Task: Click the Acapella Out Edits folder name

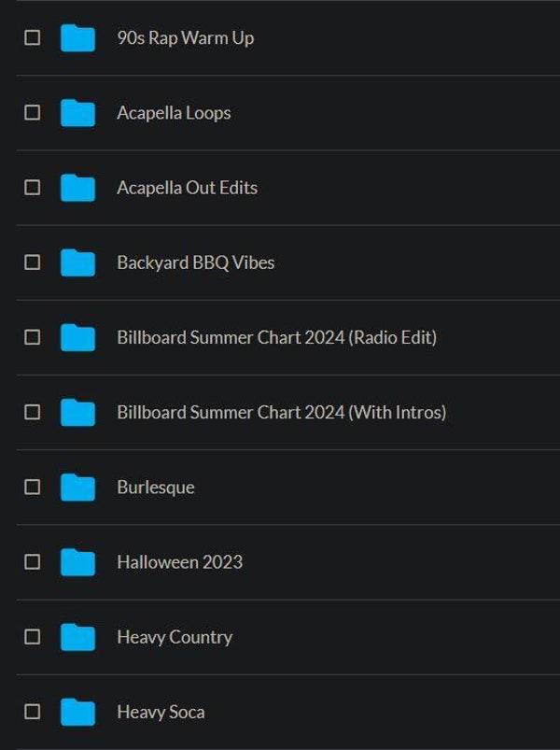Action: 187,188
